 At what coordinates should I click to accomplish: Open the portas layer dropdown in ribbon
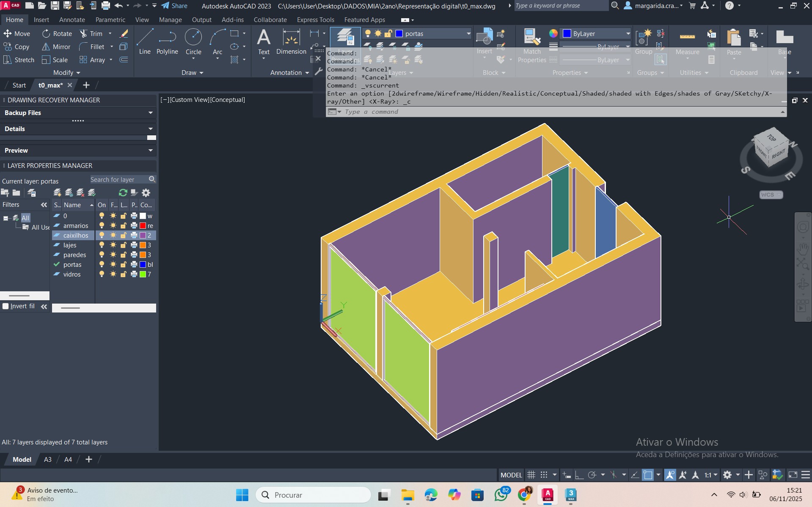(468, 34)
